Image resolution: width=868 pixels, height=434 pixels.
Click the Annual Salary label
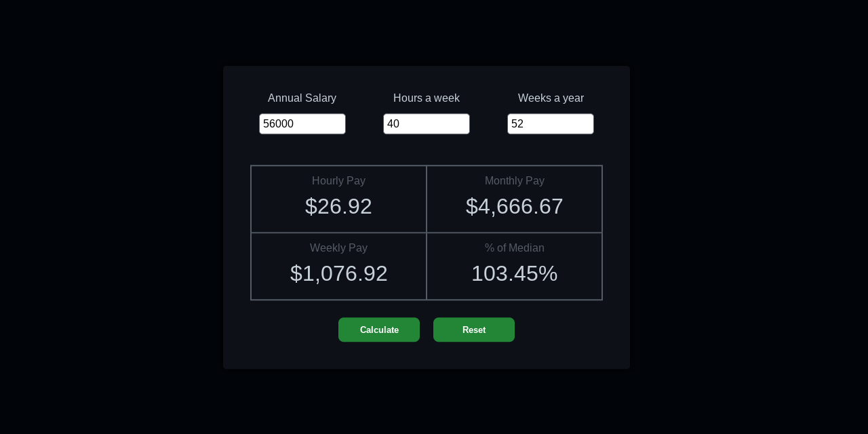(x=302, y=98)
